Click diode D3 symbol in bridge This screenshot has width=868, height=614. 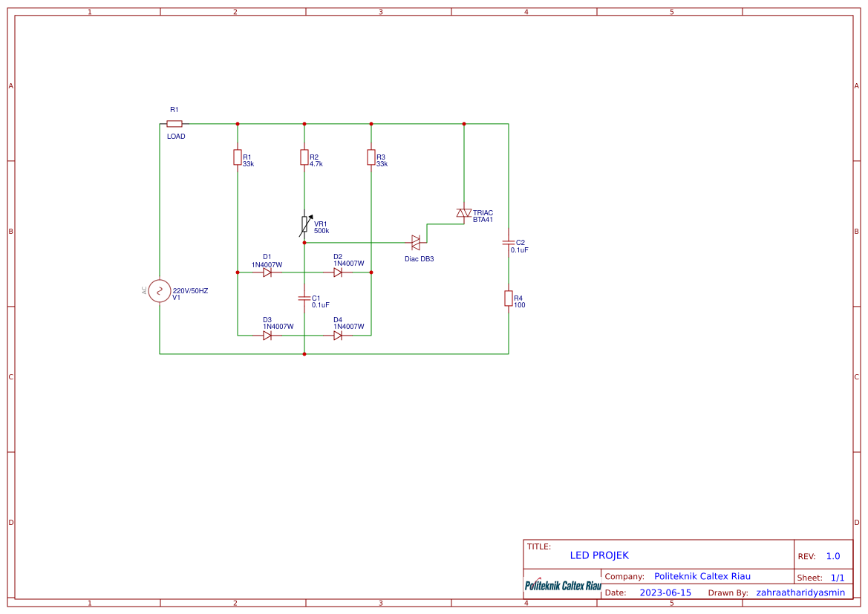(x=267, y=336)
